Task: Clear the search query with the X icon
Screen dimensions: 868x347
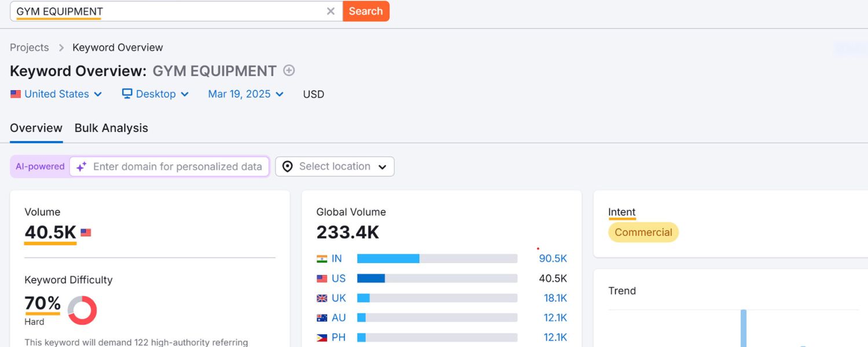Action: click(x=330, y=11)
